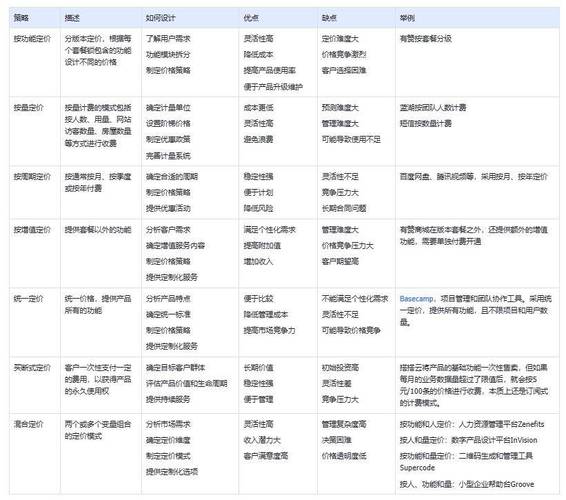The image size is (566, 500).
Task: Click the text '提供优惠活动'
Action: pos(168,208)
